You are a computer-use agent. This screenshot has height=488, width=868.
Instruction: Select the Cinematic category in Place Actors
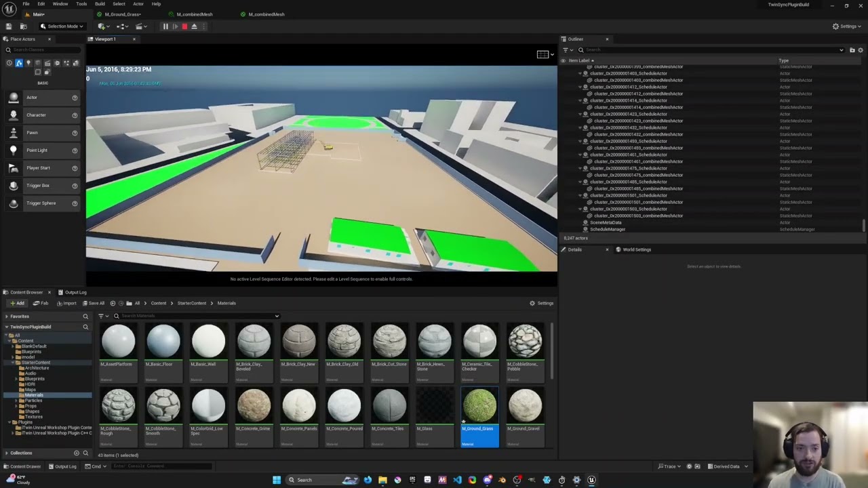pyautogui.click(x=47, y=63)
